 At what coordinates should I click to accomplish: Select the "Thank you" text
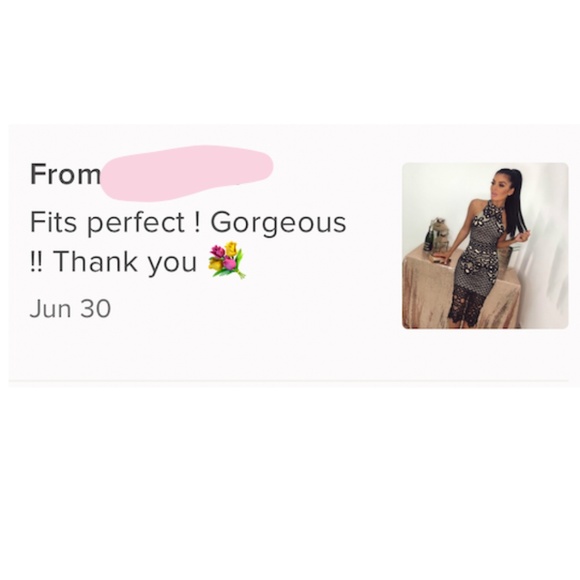click(x=125, y=262)
